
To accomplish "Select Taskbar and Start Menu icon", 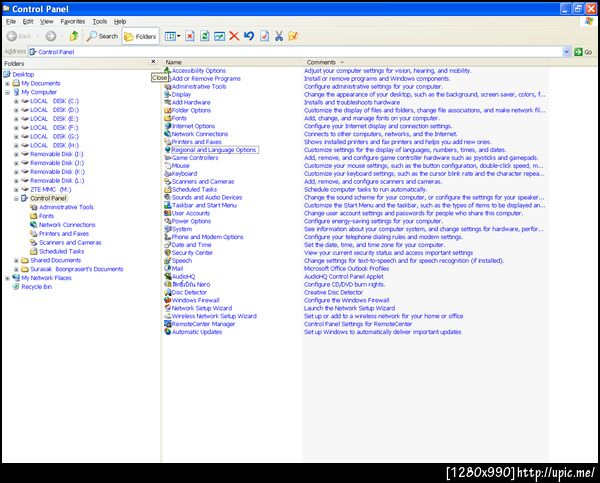I will pos(167,205).
